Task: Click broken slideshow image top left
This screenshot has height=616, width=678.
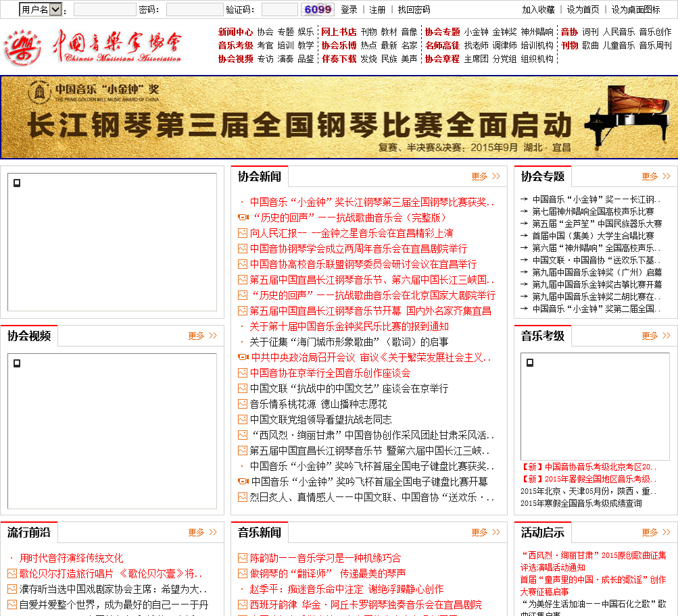Action: coord(112,242)
